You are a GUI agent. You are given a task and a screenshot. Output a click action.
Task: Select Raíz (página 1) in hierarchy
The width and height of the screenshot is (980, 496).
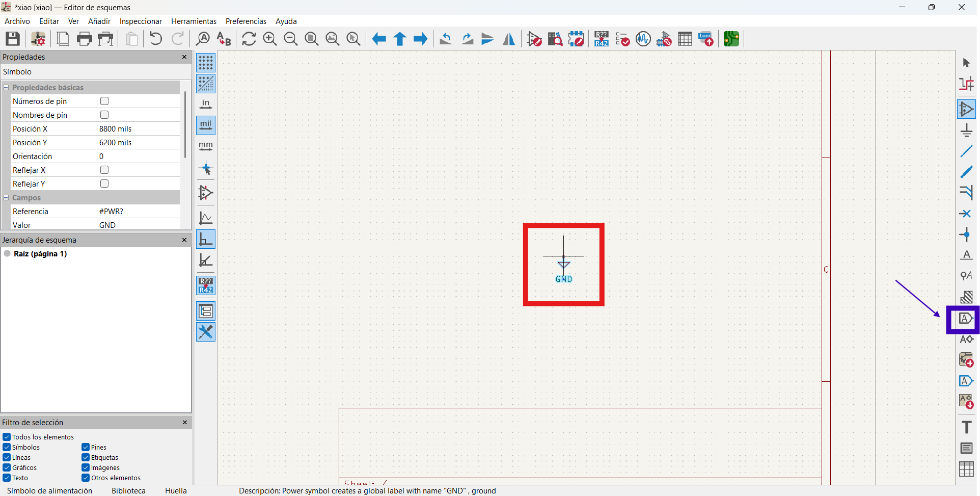click(40, 254)
